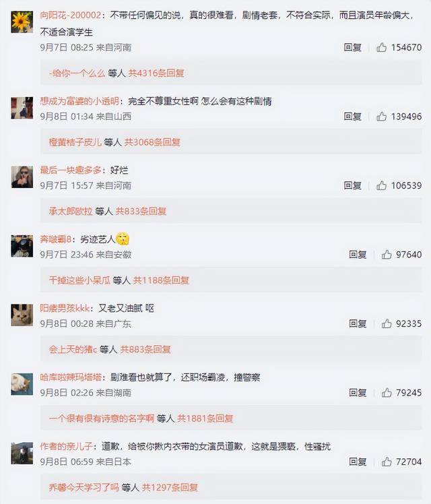This screenshot has height=504, width=431.
Task: Open the profile link 最后一块趣多多
Action: pyautogui.click(x=71, y=170)
